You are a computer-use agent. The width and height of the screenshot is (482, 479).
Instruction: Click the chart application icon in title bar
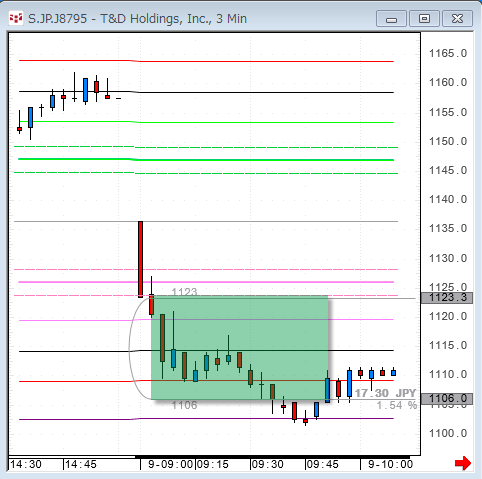tap(16, 18)
